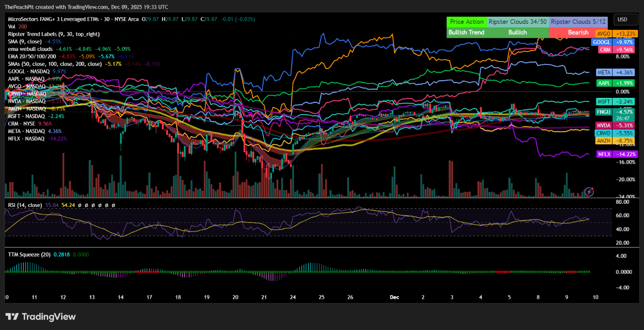644x330 pixels.
Task: Click the lightning alert icon on the chart
Action: (x=589, y=192)
